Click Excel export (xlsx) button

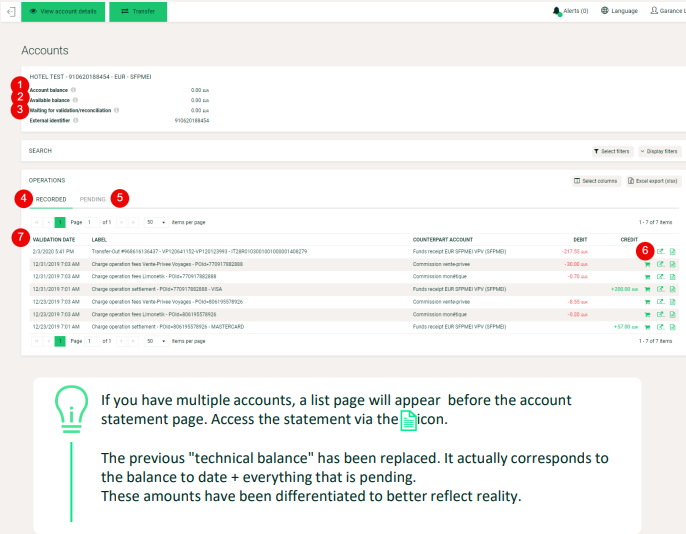pos(653,181)
